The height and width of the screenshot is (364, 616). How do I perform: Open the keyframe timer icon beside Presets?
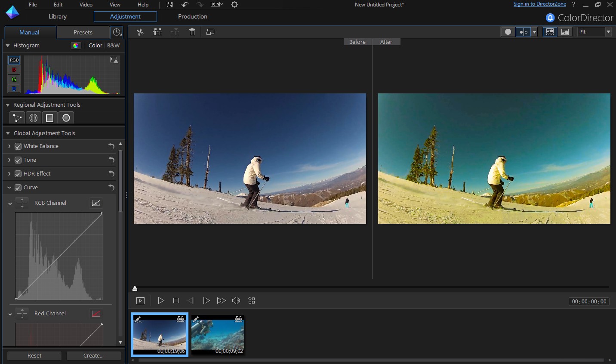tap(117, 32)
